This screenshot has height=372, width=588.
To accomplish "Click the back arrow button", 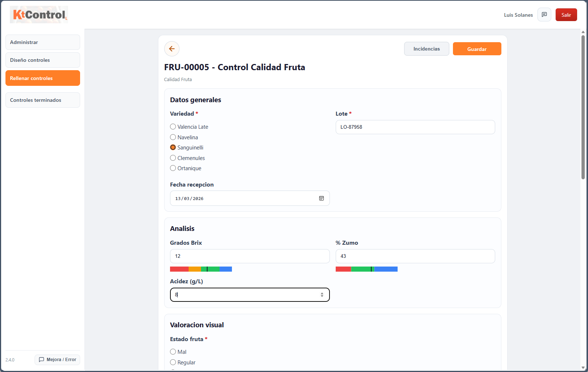I will coord(172,49).
